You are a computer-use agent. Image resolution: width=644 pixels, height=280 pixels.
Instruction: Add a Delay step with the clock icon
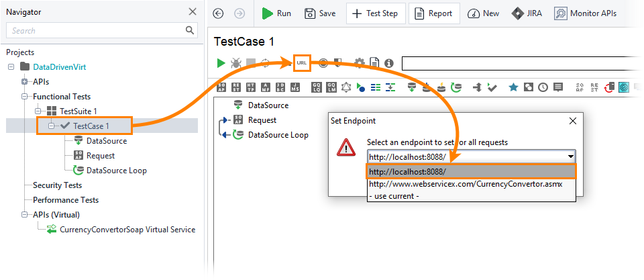(543, 87)
